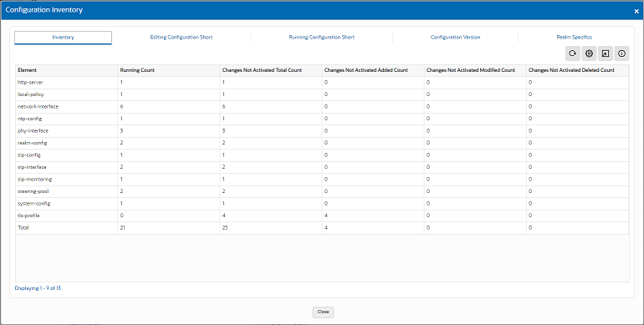The height and width of the screenshot is (325, 644).
Task: Click the Configuration Inventory title text
Action: pos(44,10)
